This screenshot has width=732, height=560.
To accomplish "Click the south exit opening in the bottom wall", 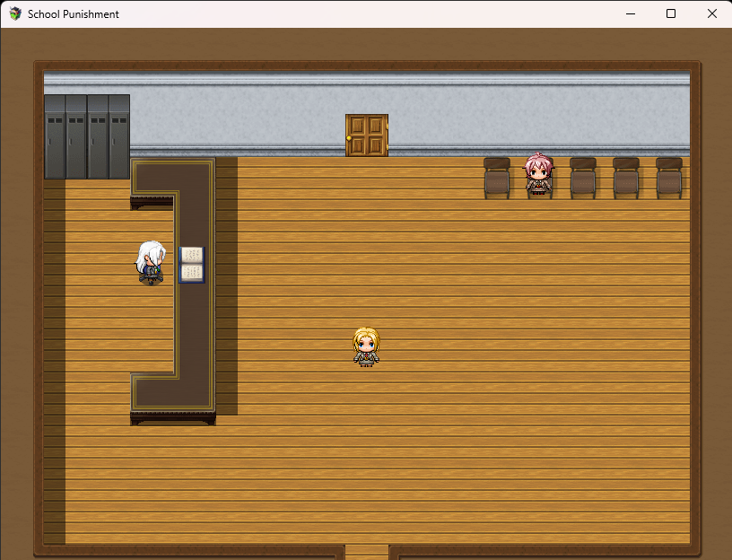I will coord(367,552).
